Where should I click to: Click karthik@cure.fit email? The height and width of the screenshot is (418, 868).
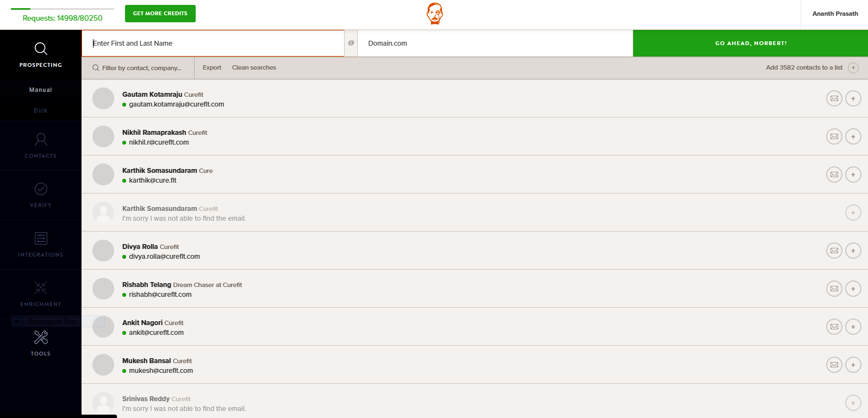point(153,180)
